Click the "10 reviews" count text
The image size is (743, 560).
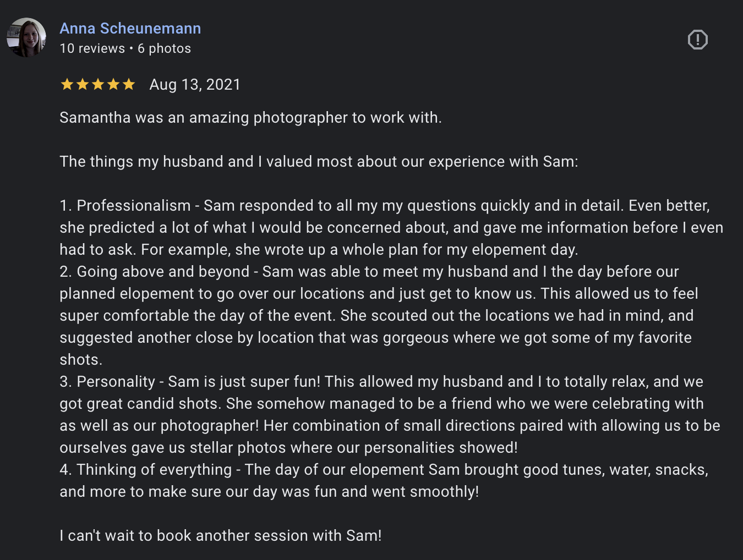[x=92, y=48]
